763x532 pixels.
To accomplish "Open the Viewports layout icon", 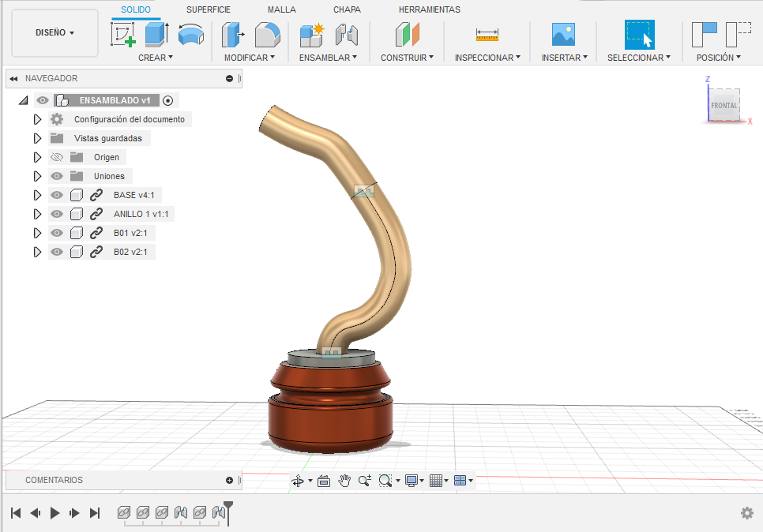I will pos(460,481).
